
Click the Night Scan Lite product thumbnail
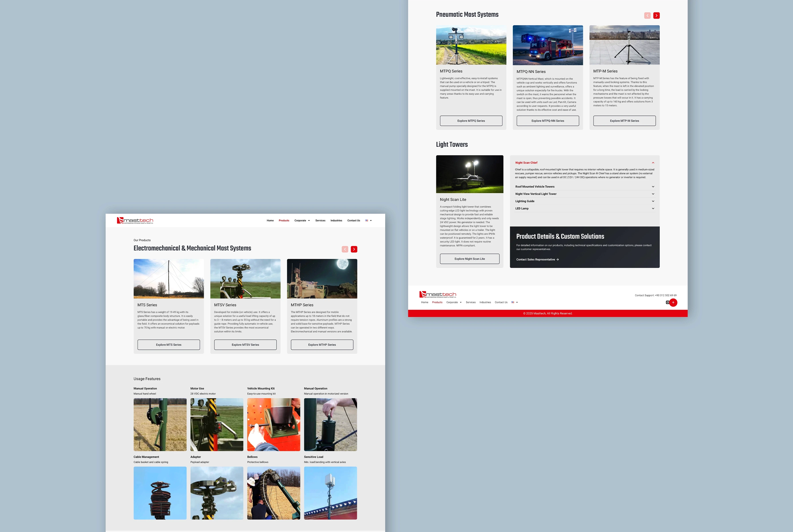click(470, 174)
